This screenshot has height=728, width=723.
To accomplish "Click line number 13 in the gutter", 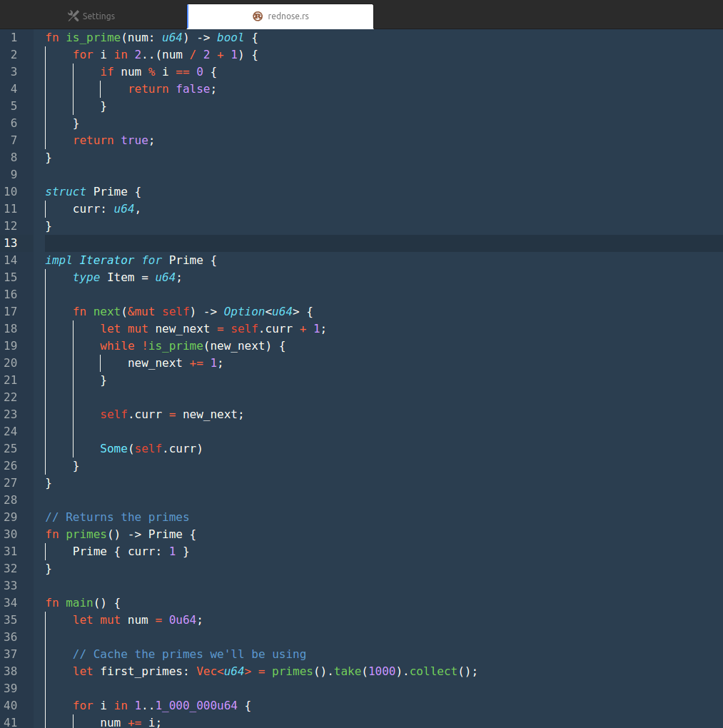I will coord(11,243).
